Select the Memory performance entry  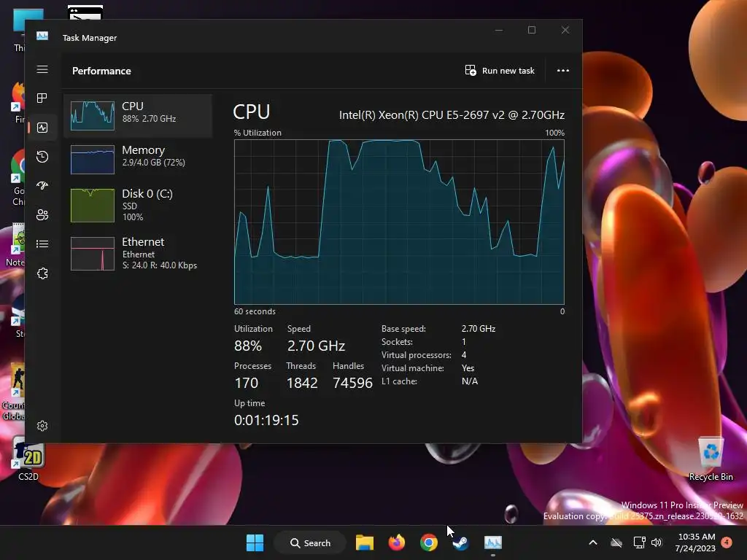pos(138,159)
